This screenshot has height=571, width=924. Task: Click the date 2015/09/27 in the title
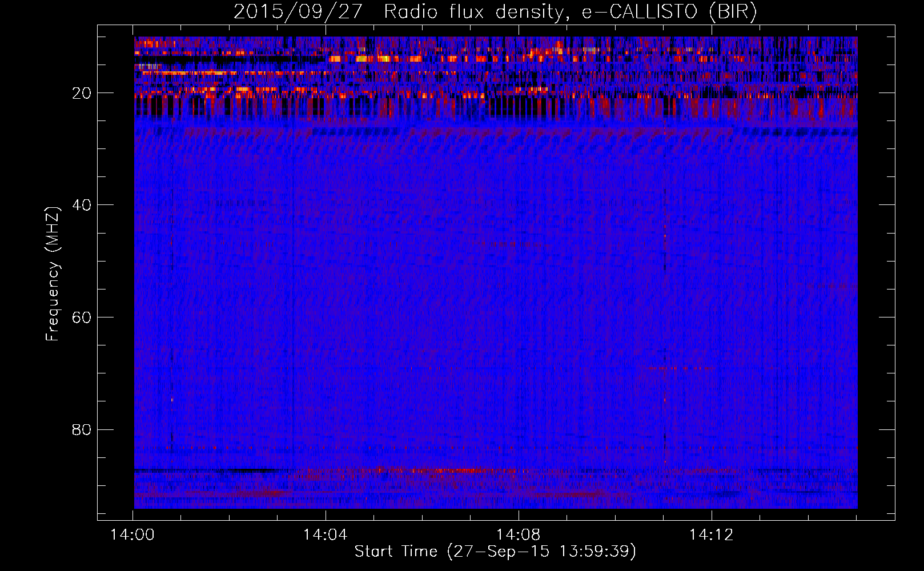[x=298, y=12]
